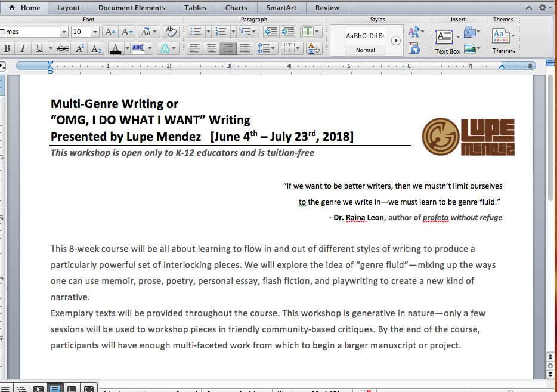Screen dimensions: 557x392
Task: Click the line spacing icon
Action: pyautogui.click(x=267, y=48)
